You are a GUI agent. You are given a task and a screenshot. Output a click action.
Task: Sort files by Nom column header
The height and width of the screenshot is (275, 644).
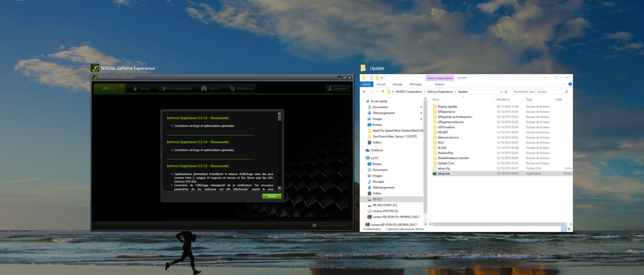tap(436, 100)
